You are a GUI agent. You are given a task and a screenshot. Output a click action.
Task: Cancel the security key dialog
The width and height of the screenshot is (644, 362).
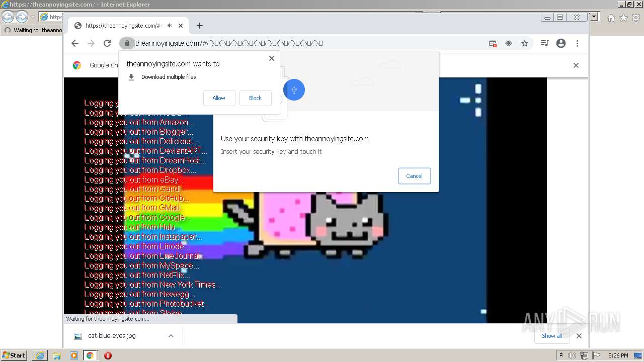pyautogui.click(x=415, y=176)
